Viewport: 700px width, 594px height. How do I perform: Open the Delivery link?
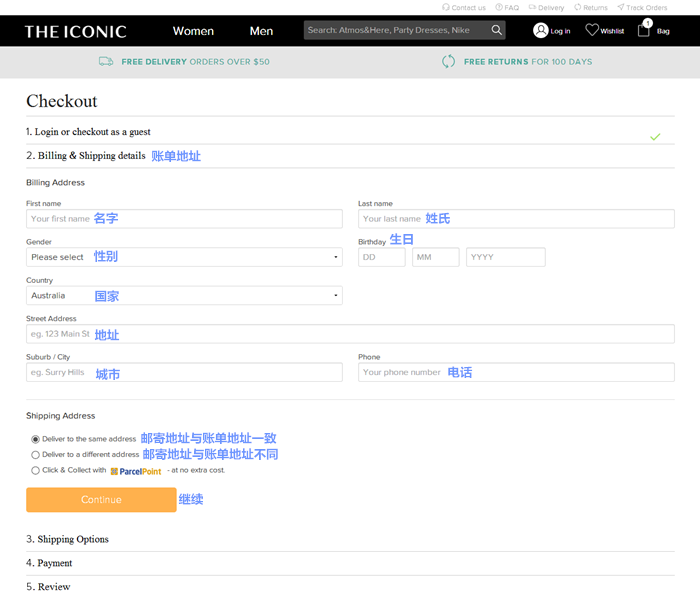pyautogui.click(x=551, y=8)
